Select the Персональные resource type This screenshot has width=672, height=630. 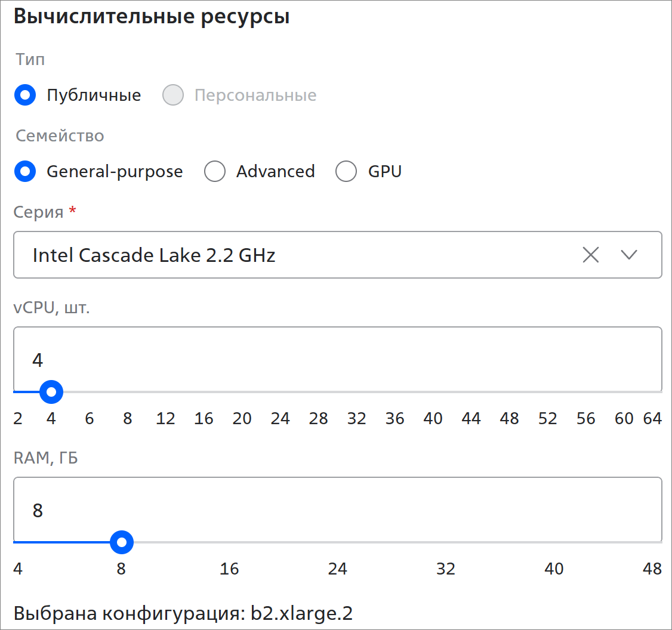tap(173, 95)
